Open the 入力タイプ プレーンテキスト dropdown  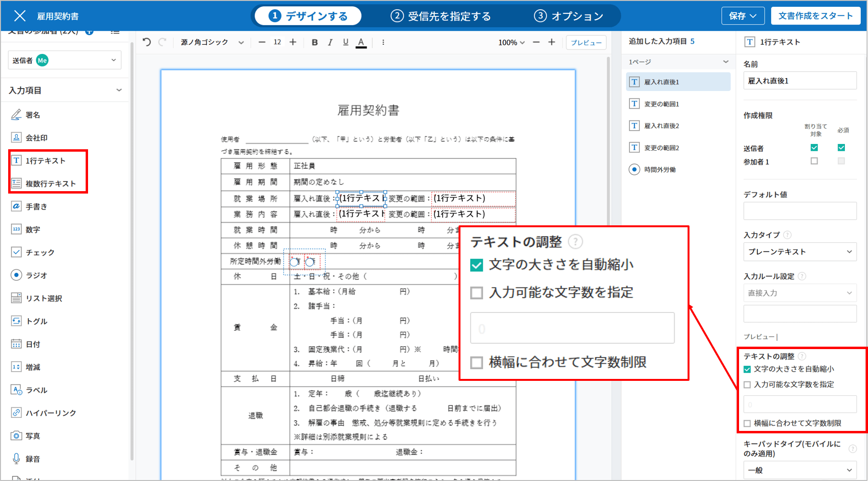[x=800, y=252]
